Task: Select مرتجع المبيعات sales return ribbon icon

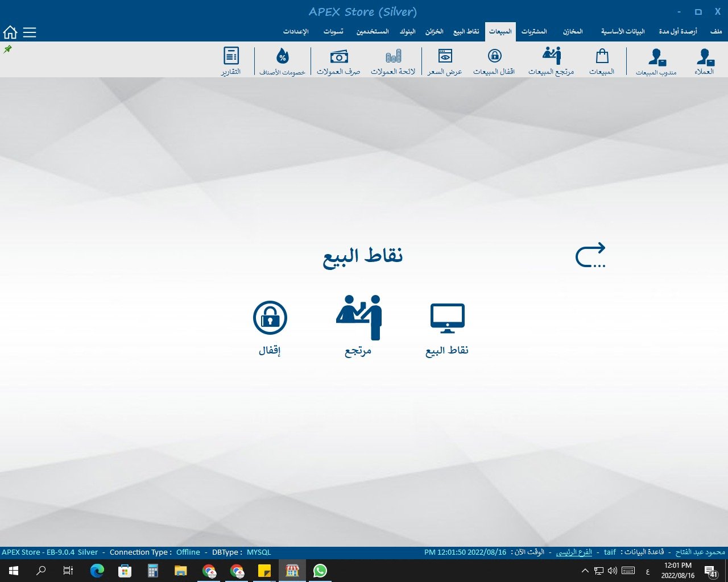Action: pyautogui.click(x=551, y=61)
